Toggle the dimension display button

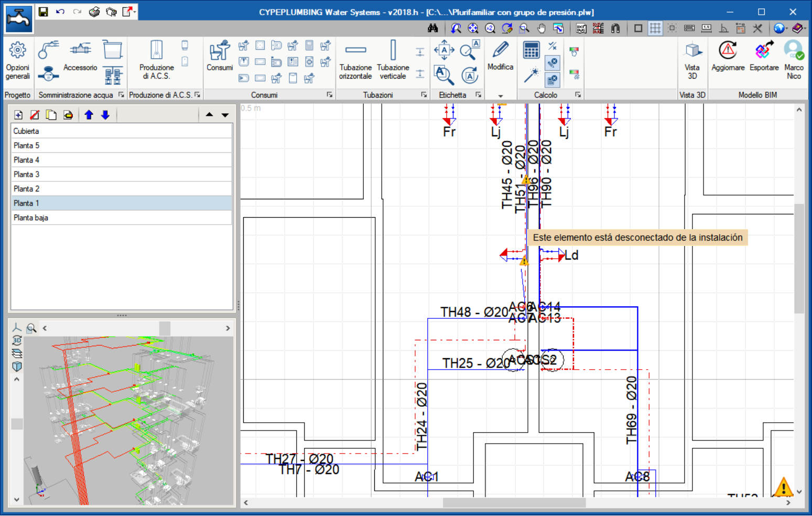pos(706,28)
